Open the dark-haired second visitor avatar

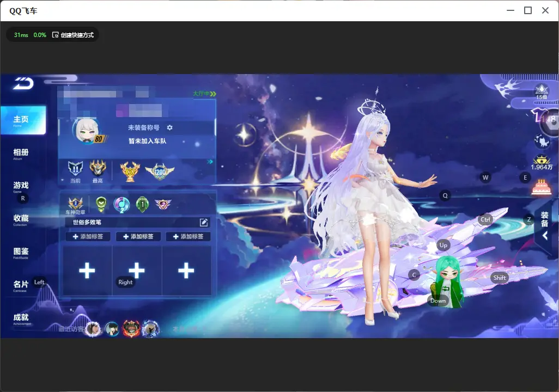pos(112,328)
